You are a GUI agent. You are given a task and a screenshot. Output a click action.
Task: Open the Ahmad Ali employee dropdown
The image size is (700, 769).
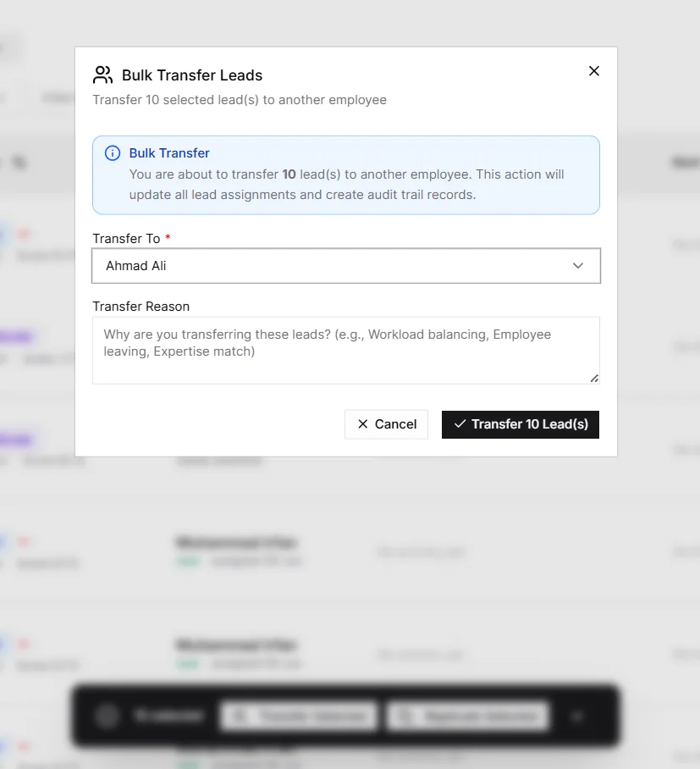(346, 266)
